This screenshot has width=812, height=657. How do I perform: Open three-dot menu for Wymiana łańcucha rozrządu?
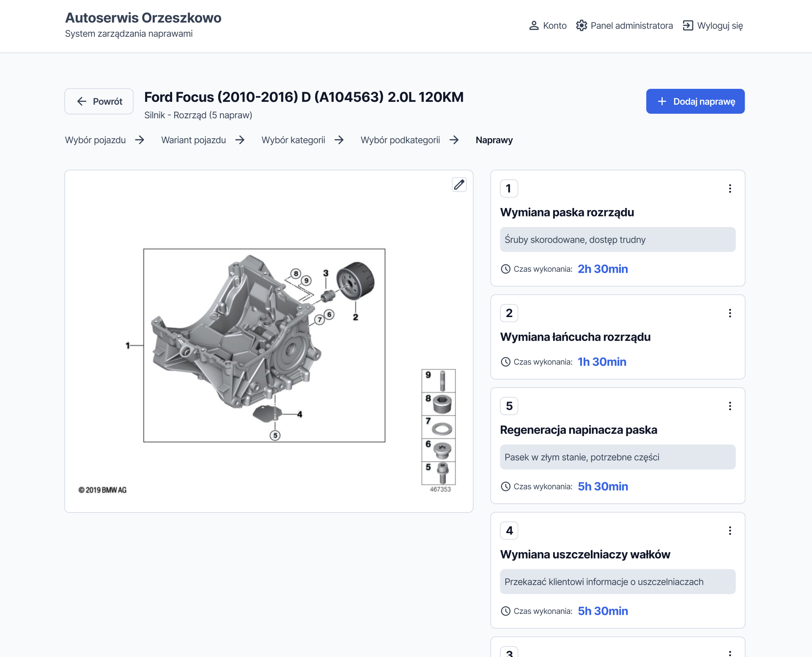pos(730,313)
